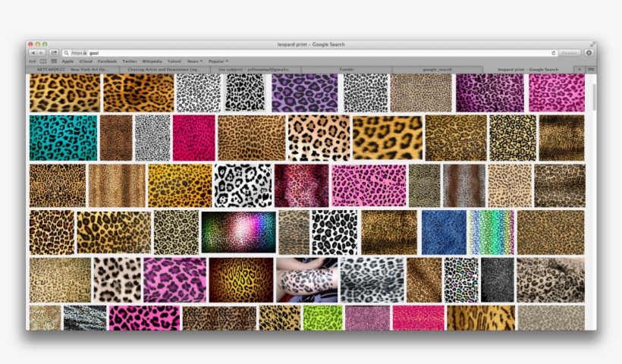
Task: Reload the page with the refresh icon
Action: [x=554, y=53]
